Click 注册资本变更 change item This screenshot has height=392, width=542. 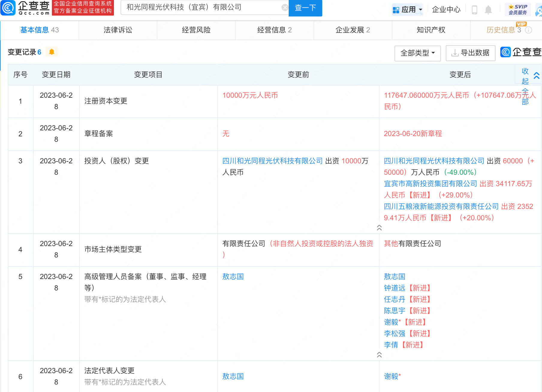coord(106,101)
